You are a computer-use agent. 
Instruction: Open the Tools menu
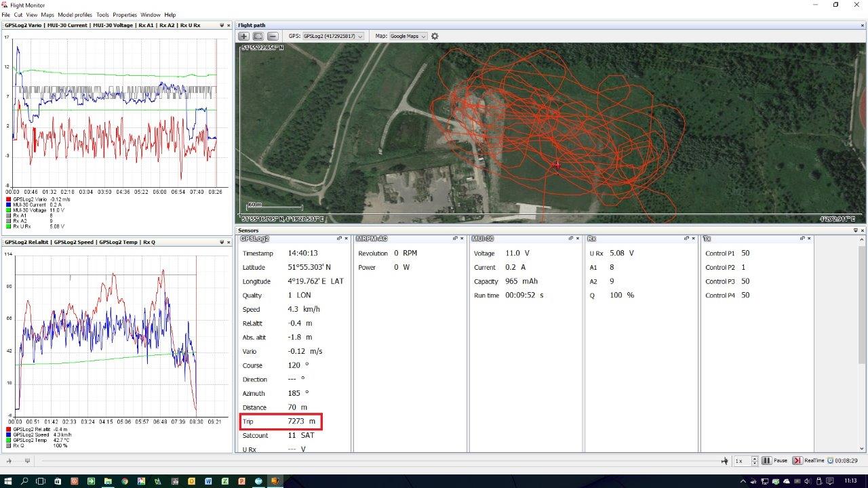point(102,15)
